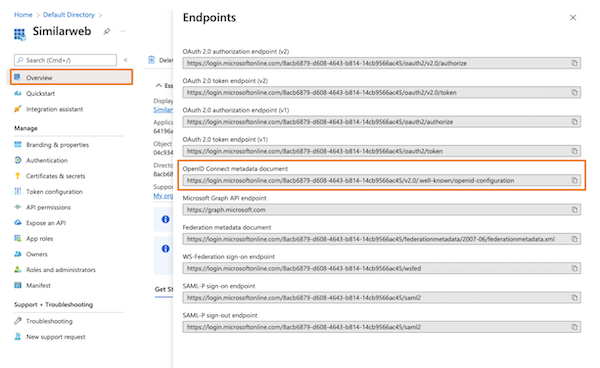The width and height of the screenshot is (600, 368).
Task: Copy the OAuth 2.0 token endpoint (v1) URL
Action: tap(574, 151)
